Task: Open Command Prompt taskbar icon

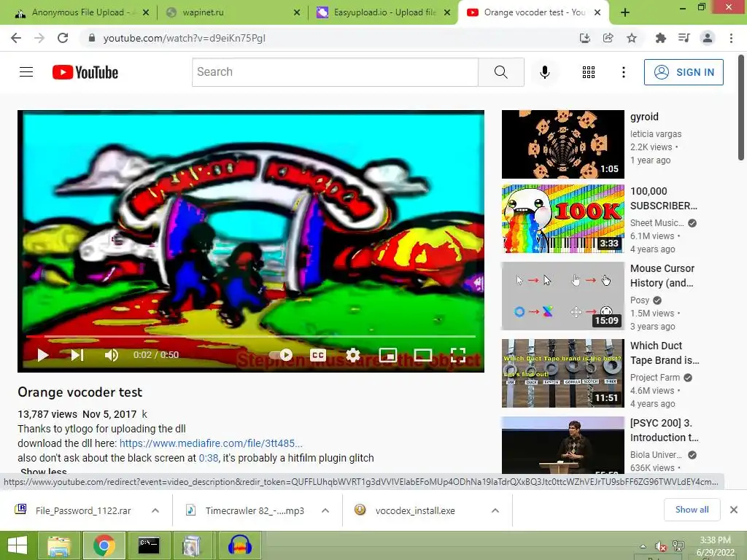Action: pyautogui.click(x=149, y=545)
